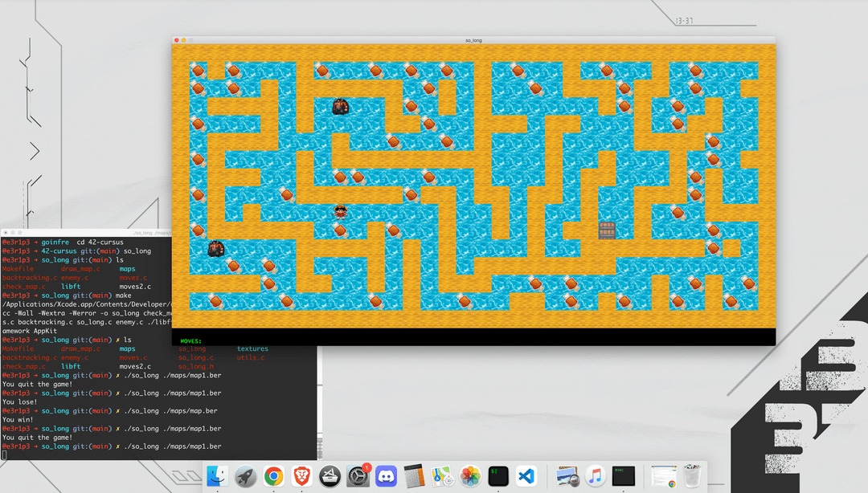Click './so_long ./maps/map.ber' command in terminal
The width and height of the screenshot is (868, 493).
coord(170,410)
